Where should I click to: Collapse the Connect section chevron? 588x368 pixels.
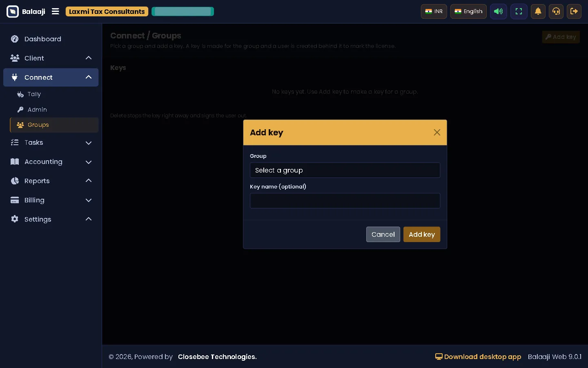89,77
